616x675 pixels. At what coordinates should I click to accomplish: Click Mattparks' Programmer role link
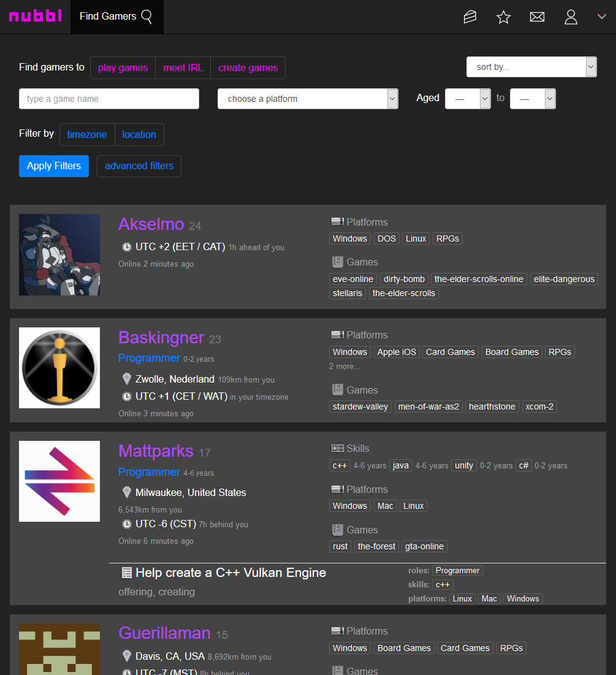149,472
